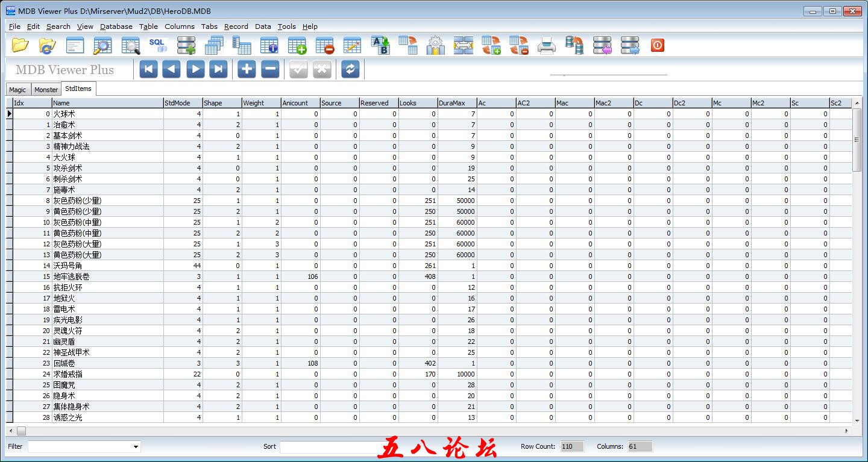Click the open database folder icon
This screenshot has height=462, width=868.
click(20, 45)
